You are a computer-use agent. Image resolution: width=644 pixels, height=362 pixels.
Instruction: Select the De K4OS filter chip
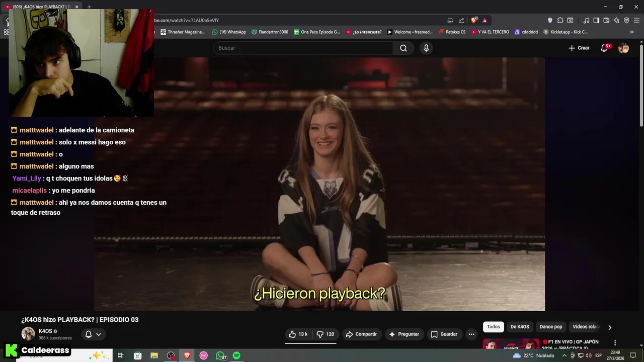pos(520,327)
